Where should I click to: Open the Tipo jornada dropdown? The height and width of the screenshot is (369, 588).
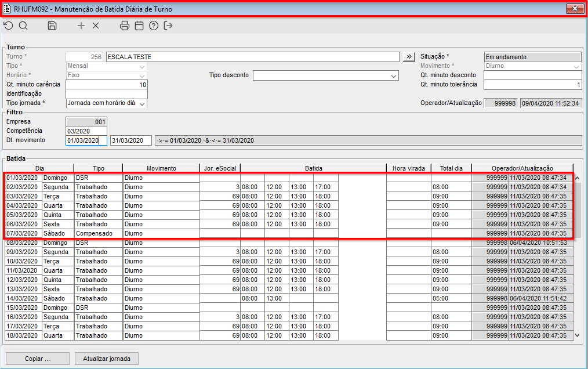[x=142, y=103]
